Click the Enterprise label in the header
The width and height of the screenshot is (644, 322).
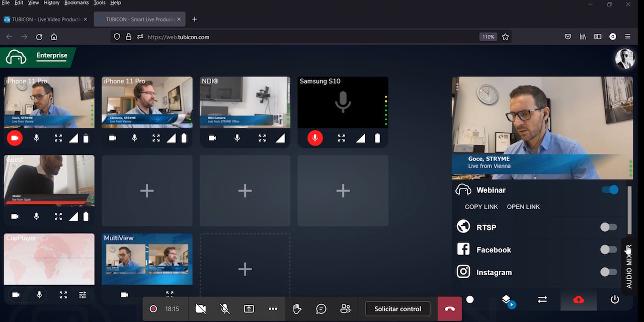pos(52,55)
